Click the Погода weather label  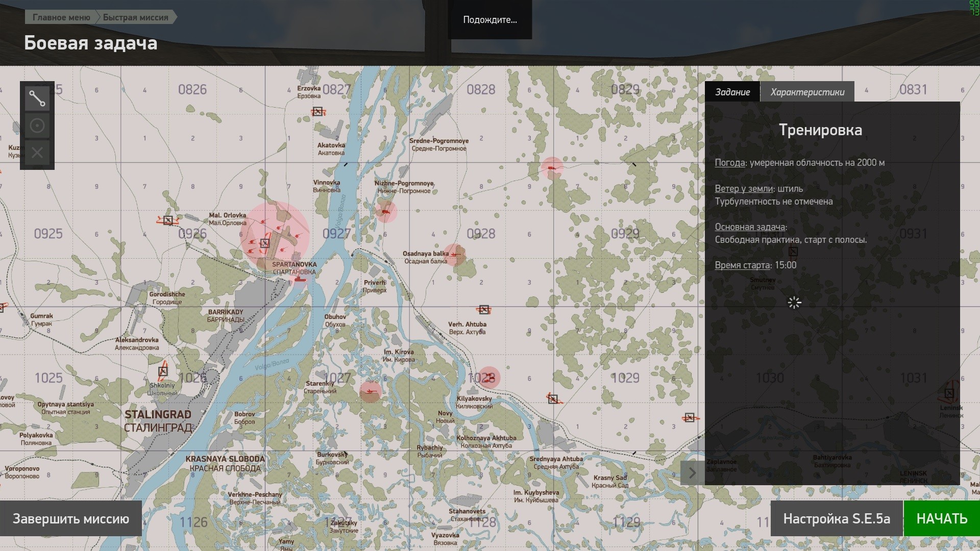(730, 163)
